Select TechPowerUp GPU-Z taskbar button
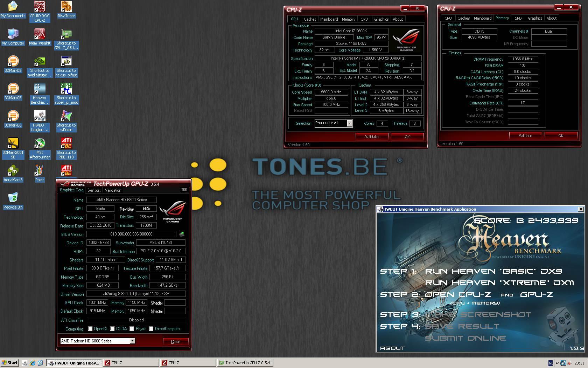 (245, 363)
